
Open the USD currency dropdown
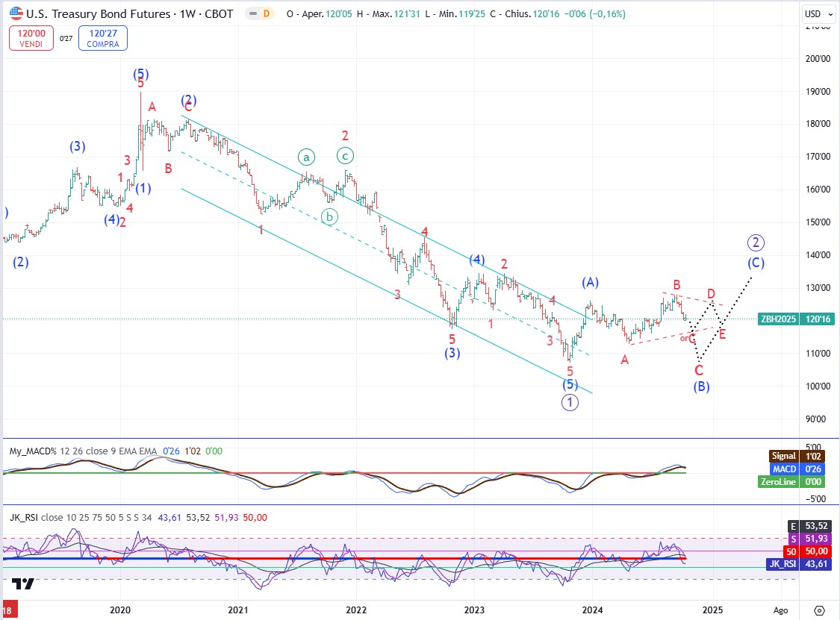pos(819,14)
